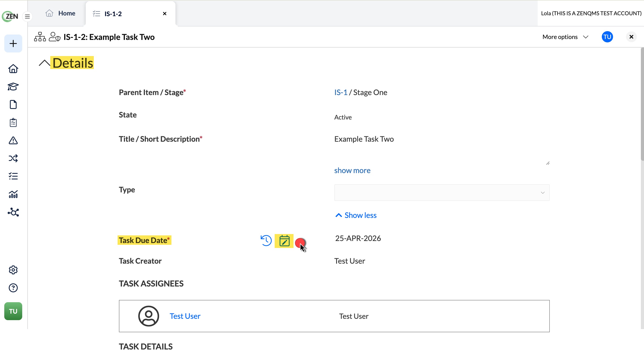
Task: Click the Lola test account label
Action: (x=591, y=13)
